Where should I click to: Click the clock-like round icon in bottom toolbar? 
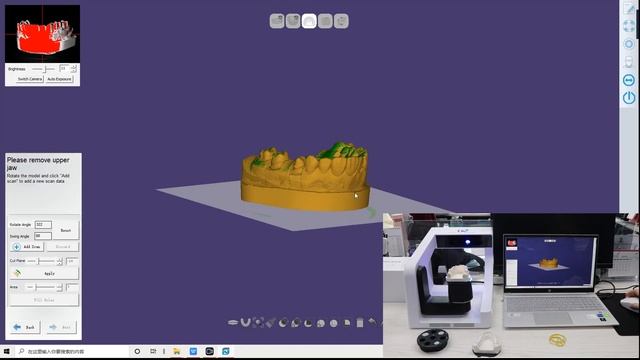coord(333,323)
